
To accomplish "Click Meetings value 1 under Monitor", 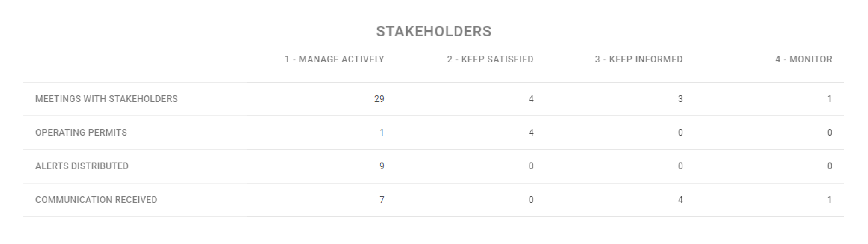I will pos(830,99).
